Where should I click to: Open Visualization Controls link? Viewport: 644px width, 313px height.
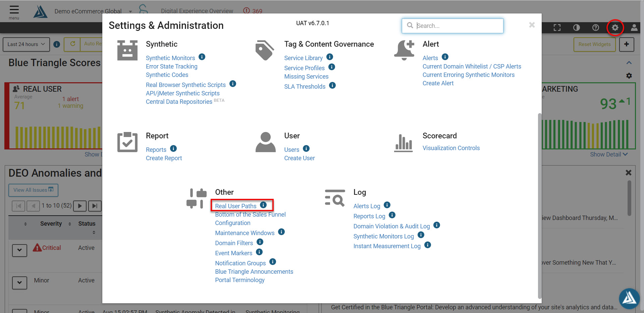pyautogui.click(x=451, y=148)
